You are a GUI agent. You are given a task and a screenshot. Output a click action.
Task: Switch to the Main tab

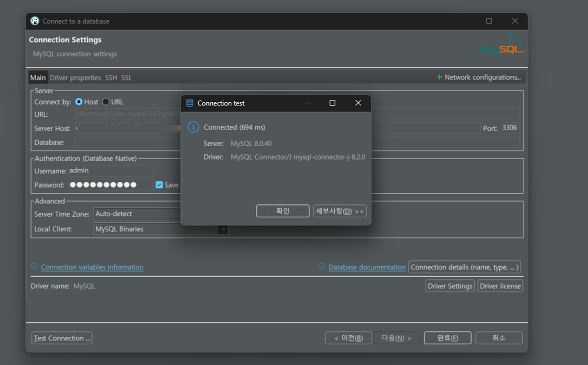coord(38,77)
